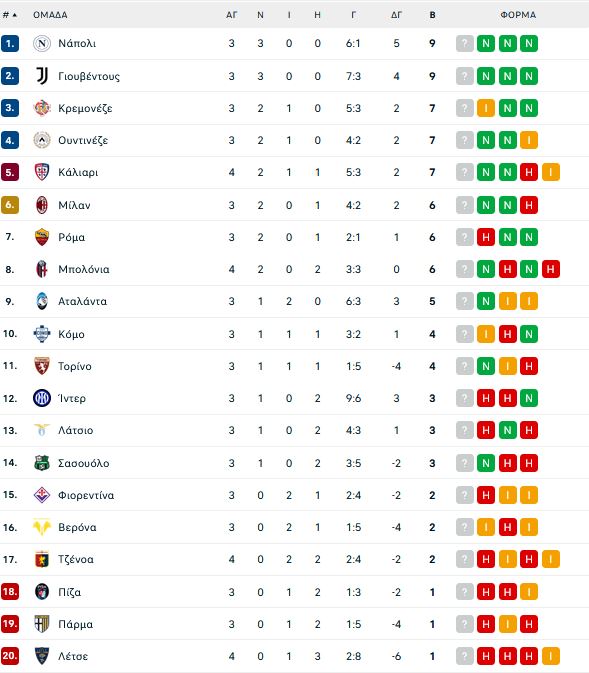Click Κάλιαρι's red Η form badge

529,173
